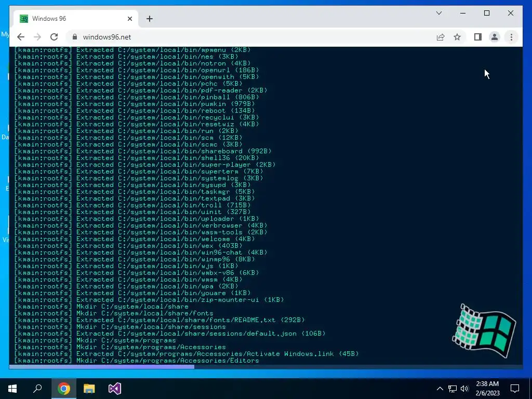The image size is (532, 399).
Task: Click the line 'bin/reboot (134B)'
Action: pos(135,111)
